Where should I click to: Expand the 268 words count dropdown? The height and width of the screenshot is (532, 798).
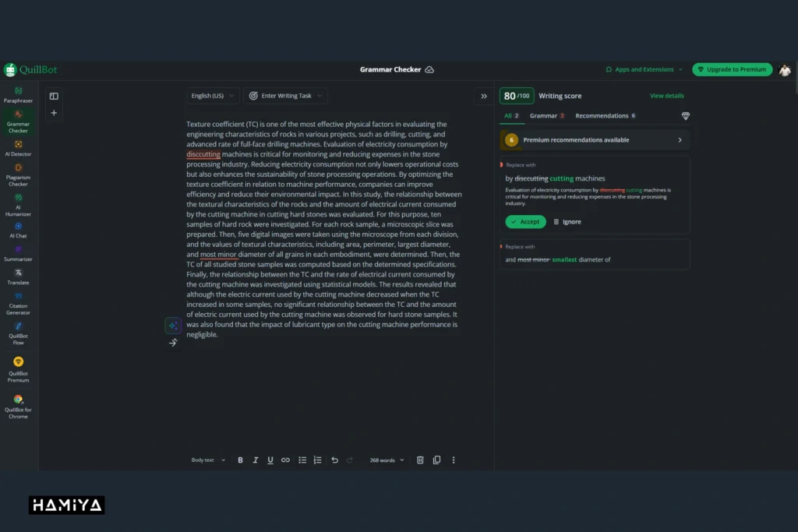(387, 460)
